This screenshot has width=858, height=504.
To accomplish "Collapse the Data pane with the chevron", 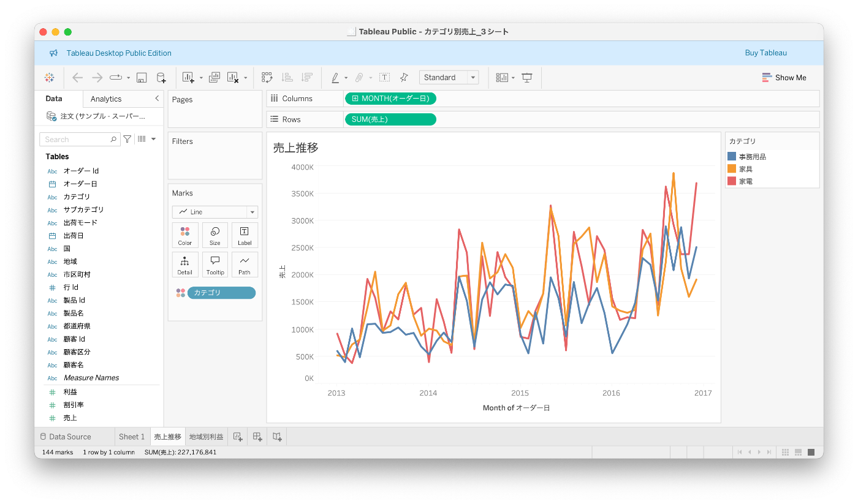I will click(x=157, y=99).
